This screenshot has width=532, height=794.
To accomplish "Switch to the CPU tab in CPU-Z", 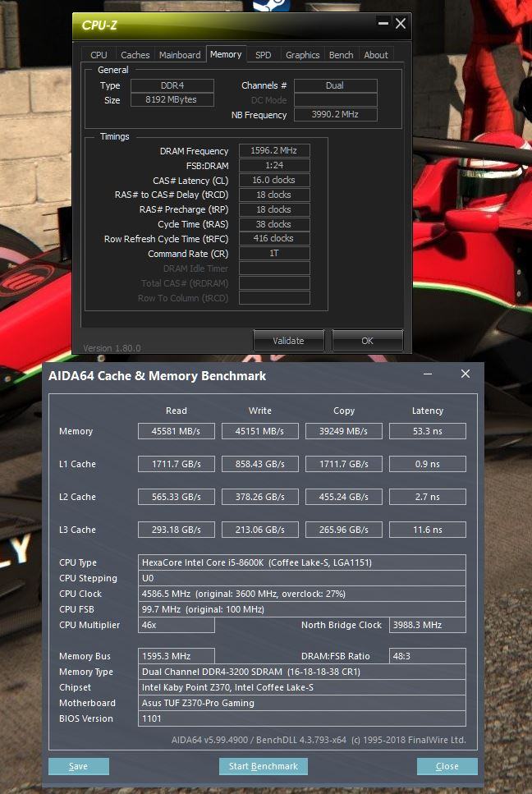I will click(x=99, y=55).
